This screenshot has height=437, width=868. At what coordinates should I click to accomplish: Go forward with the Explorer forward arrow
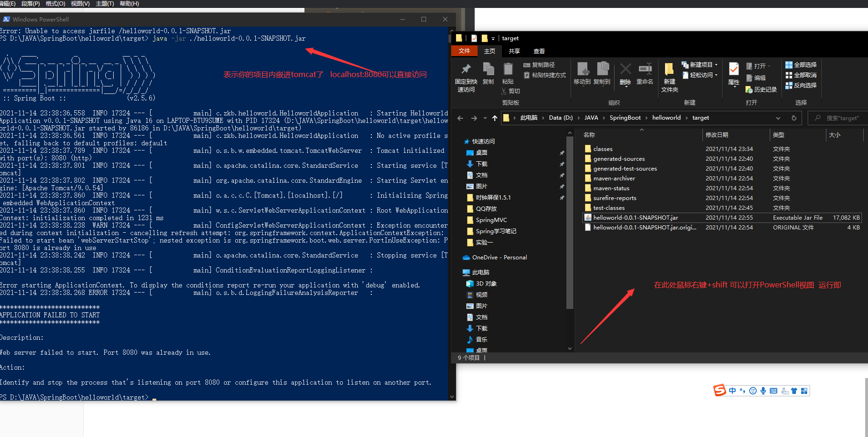(474, 118)
